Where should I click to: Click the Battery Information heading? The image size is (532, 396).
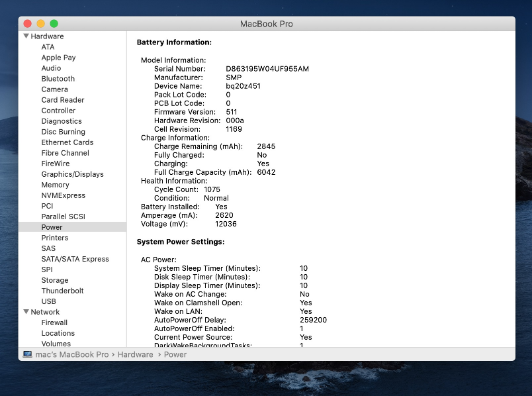click(x=174, y=42)
